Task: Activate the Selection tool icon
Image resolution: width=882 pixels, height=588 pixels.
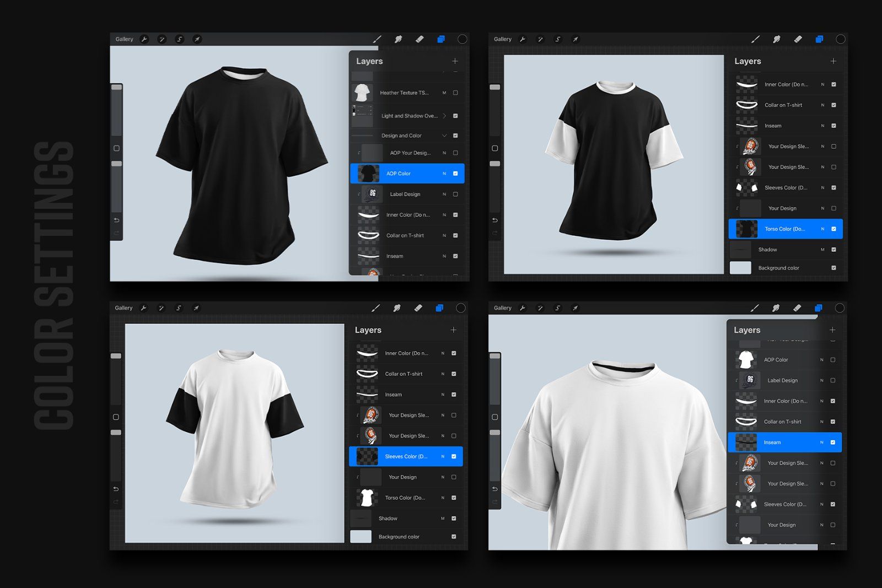Action: coord(180,39)
